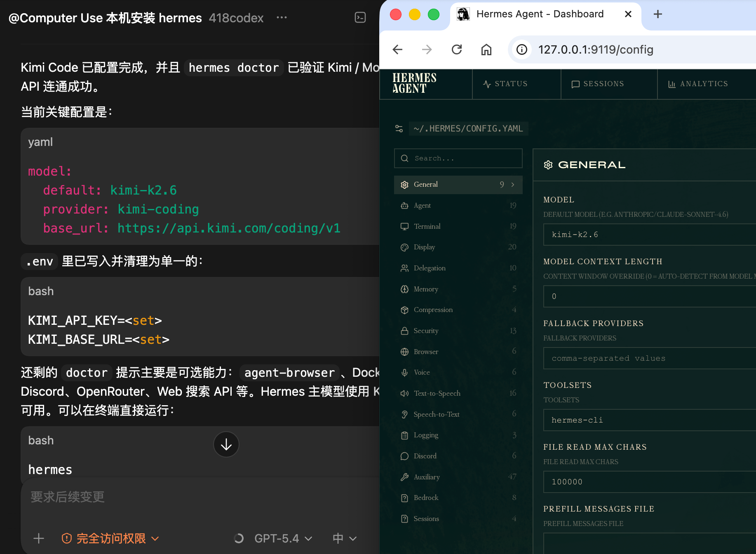
Task: Click the Security lock icon in sidebar
Action: tap(404, 331)
